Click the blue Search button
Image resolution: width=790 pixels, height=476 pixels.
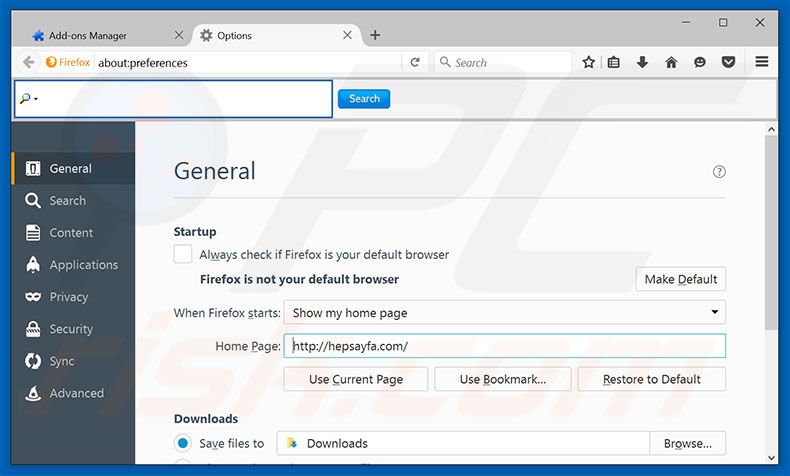coord(364,99)
